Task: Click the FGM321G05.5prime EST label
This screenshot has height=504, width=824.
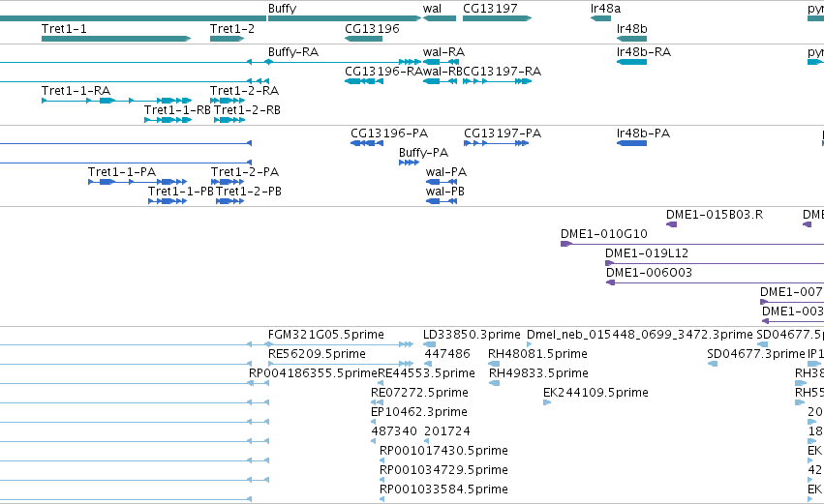Action: (325, 335)
